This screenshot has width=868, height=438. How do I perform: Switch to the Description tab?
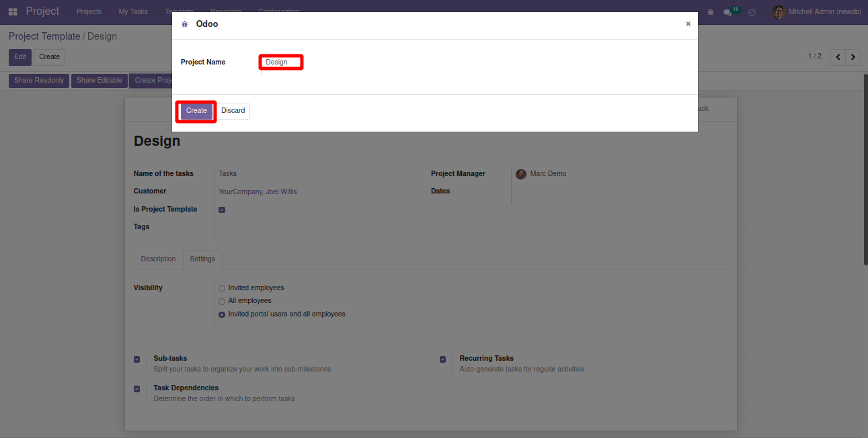coord(158,259)
